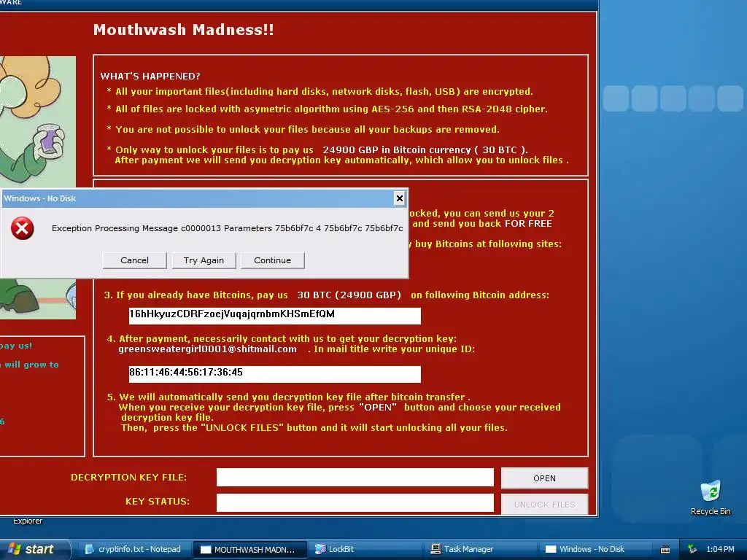Click the UNLOCK FILES button
The height and width of the screenshot is (560, 747).
point(544,505)
